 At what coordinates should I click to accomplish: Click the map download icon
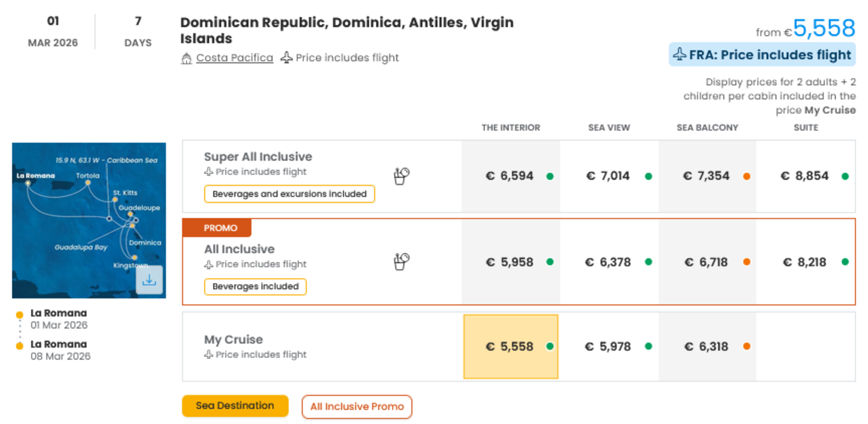coord(149,280)
